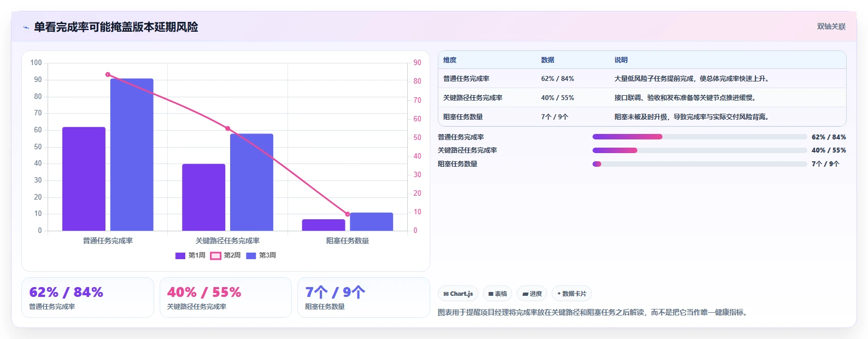
Task: Click the 说明 table column header
Action: [621, 60]
